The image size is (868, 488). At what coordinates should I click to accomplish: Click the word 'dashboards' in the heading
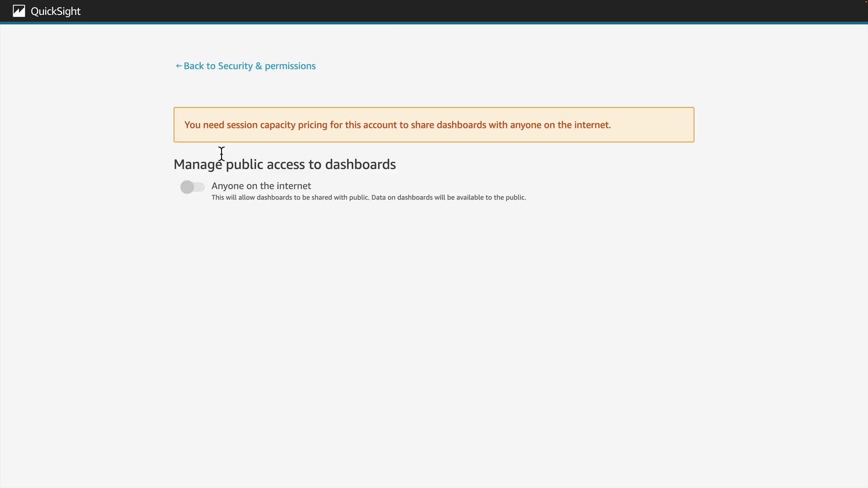pos(360,164)
